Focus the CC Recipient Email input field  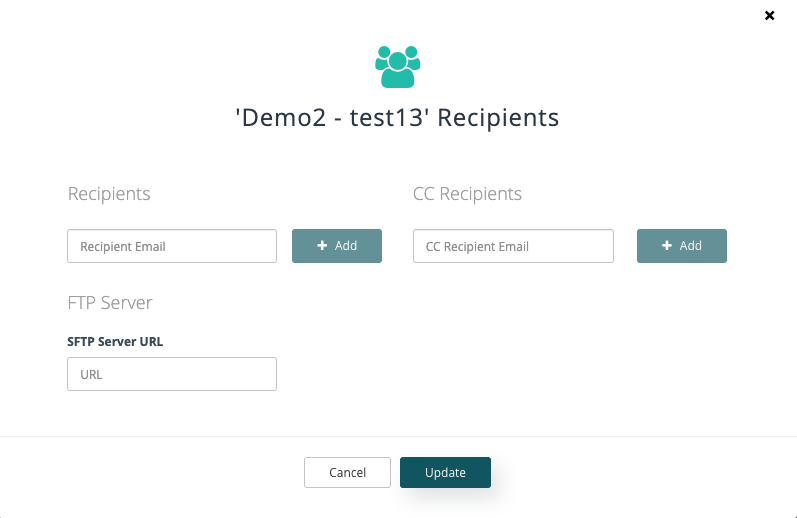click(x=513, y=246)
